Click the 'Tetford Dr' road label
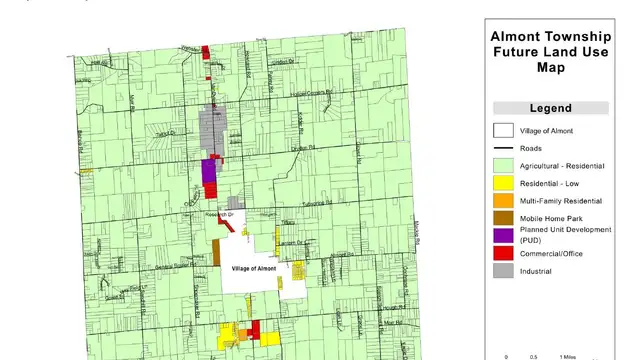Image resolution: width=640 pixels, height=360 pixels. point(165,133)
